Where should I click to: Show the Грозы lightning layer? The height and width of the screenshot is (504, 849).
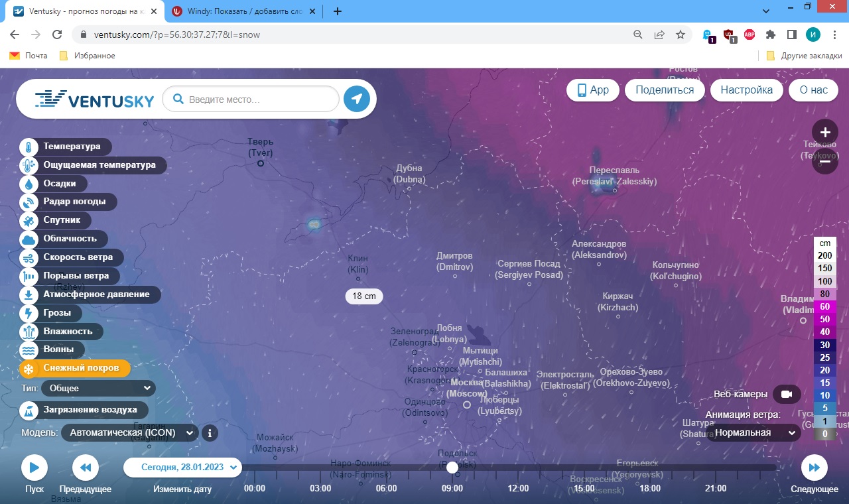point(29,313)
